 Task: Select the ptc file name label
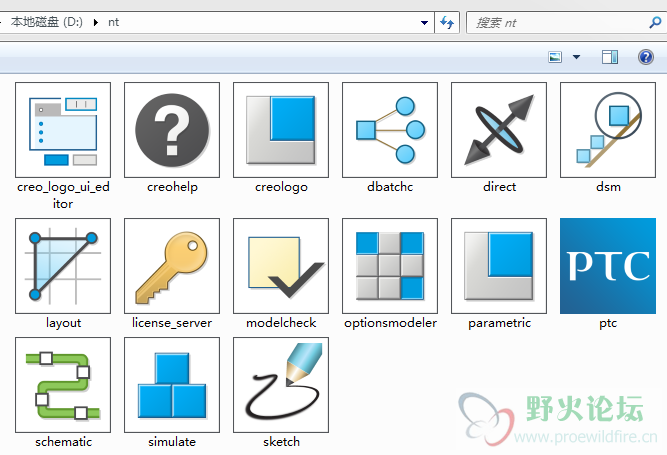tap(608, 323)
